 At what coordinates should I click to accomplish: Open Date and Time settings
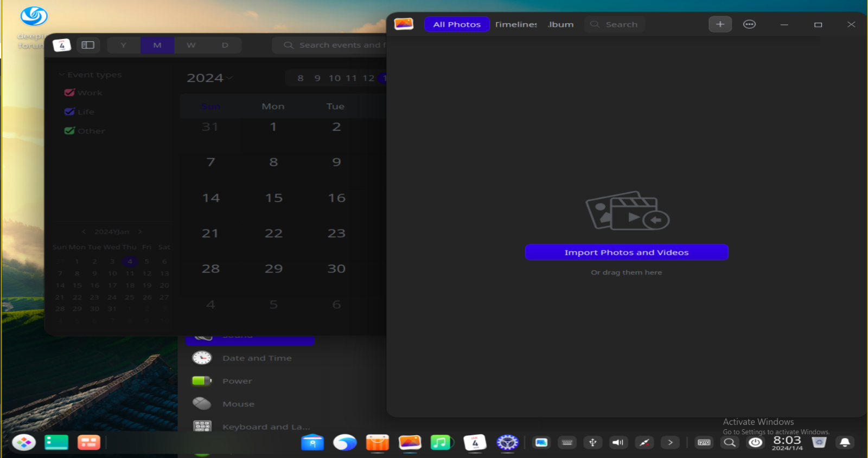tap(257, 358)
